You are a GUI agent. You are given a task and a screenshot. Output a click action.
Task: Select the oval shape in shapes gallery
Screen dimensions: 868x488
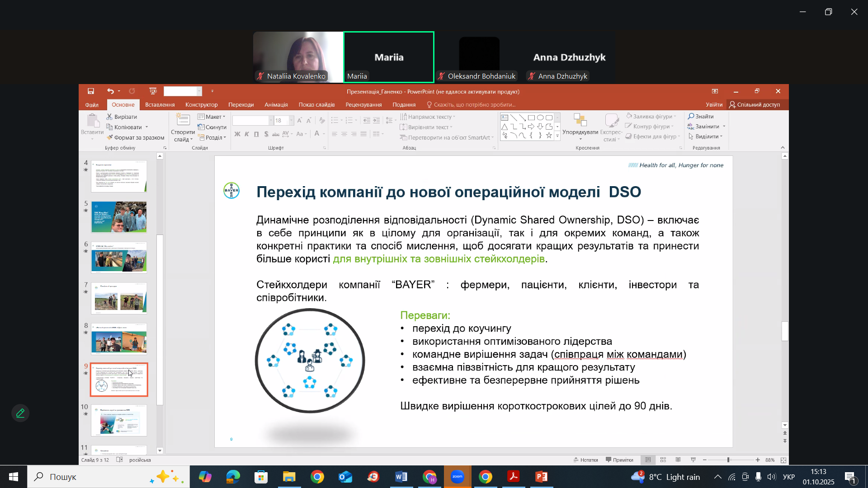click(x=540, y=117)
